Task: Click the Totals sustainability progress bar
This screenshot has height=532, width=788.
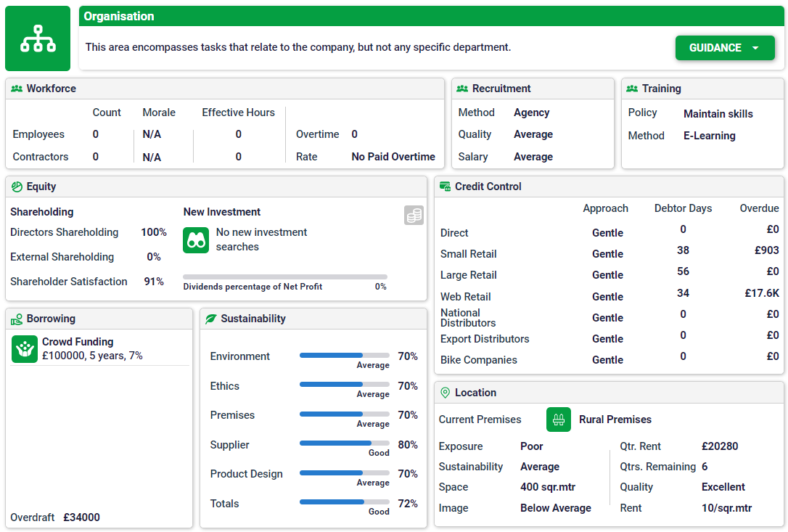Action: pos(344,502)
